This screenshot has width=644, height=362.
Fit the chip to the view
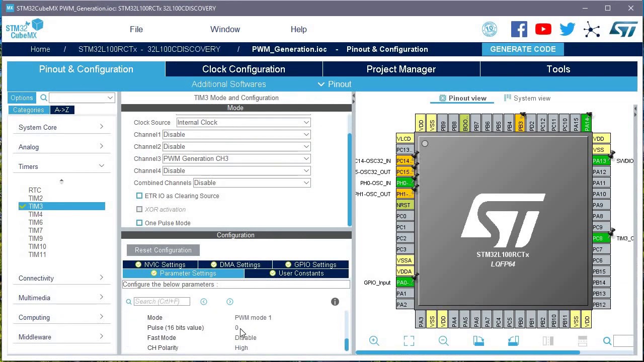[409, 341]
